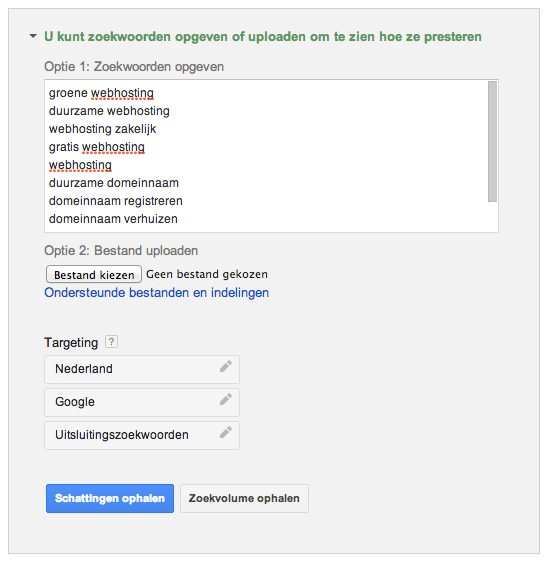Click pencil icon for Uitsluitingszoekwoorden
The height and width of the screenshot is (561, 547).
click(226, 432)
